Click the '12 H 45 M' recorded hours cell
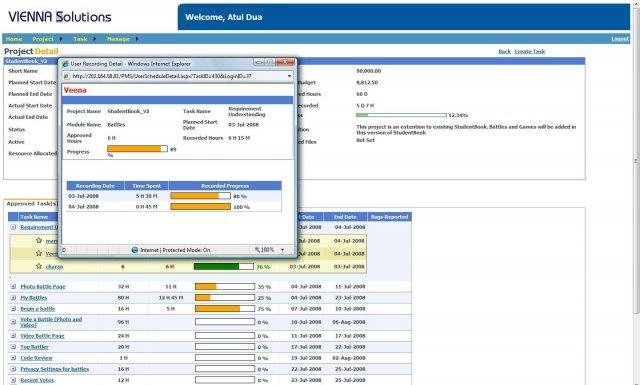The image size is (640, 385). [x=171, y=298]
